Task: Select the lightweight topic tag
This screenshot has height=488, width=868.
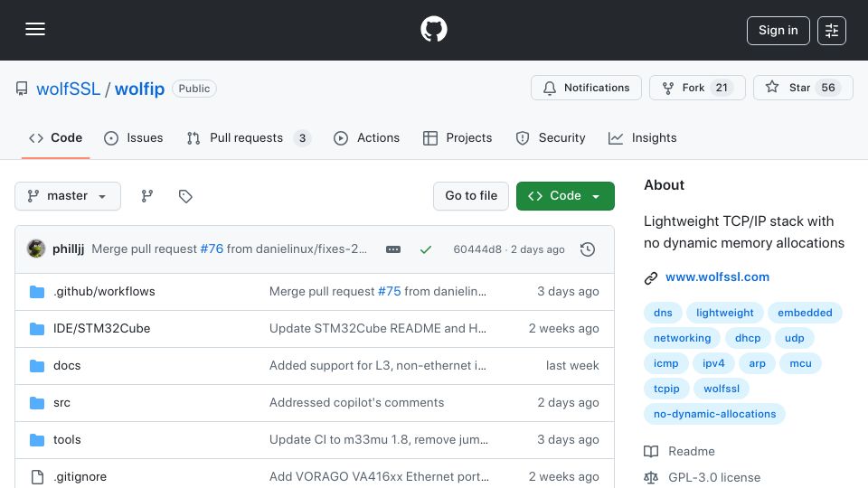Action: tap(724, 313)
